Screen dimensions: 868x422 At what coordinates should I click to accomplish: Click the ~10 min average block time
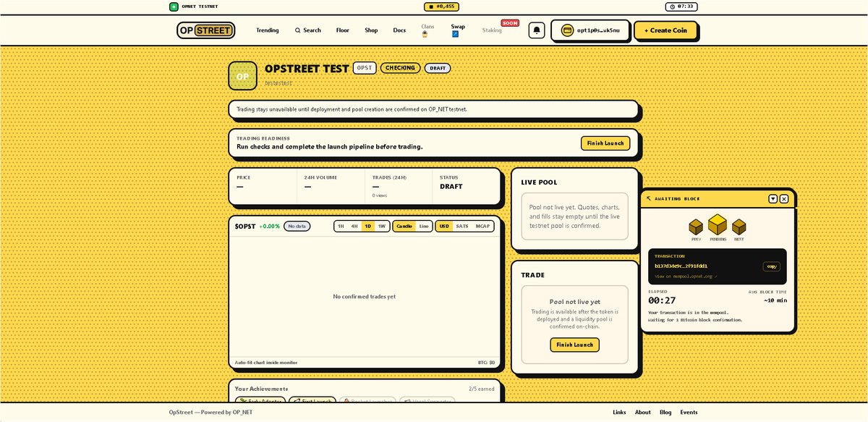coord(775,300)
